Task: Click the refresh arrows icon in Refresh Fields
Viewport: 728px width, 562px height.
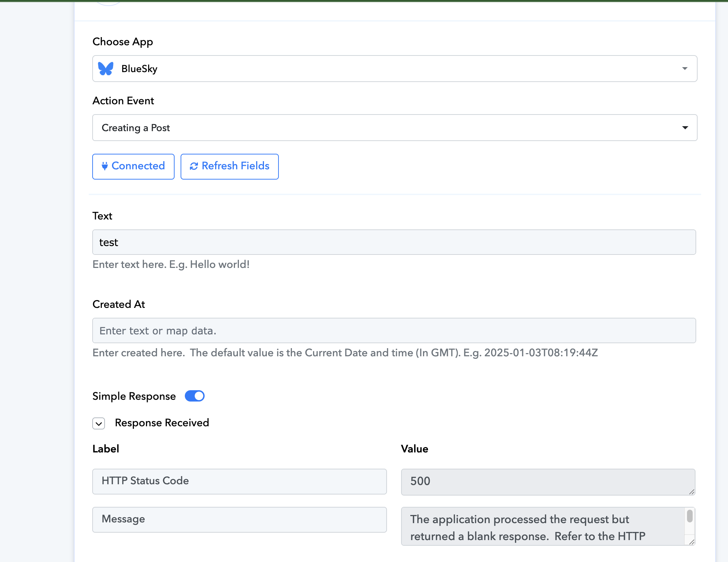Action: (194, 166)
